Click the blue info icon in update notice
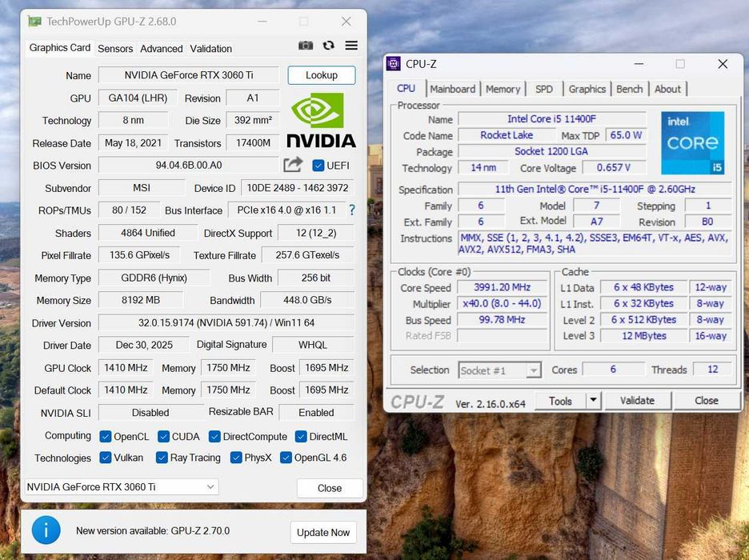The height and width of the screenshot is (560, 749). (x=46, y=530)
